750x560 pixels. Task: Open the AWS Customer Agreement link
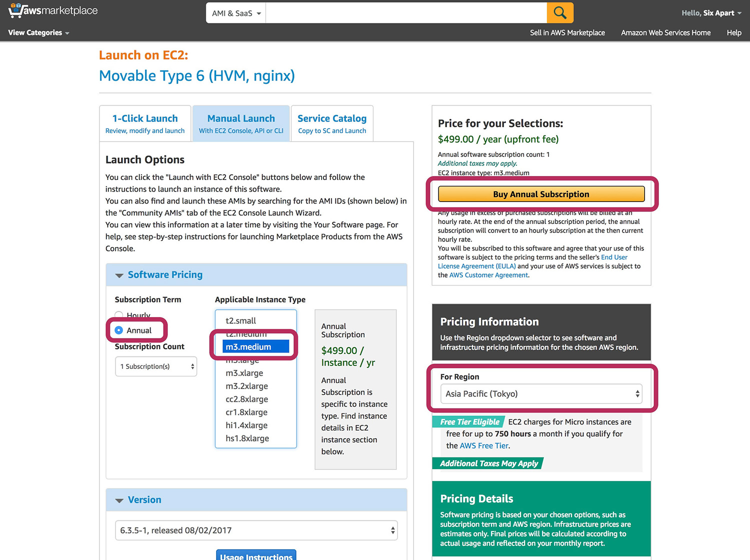pos(488,275)
